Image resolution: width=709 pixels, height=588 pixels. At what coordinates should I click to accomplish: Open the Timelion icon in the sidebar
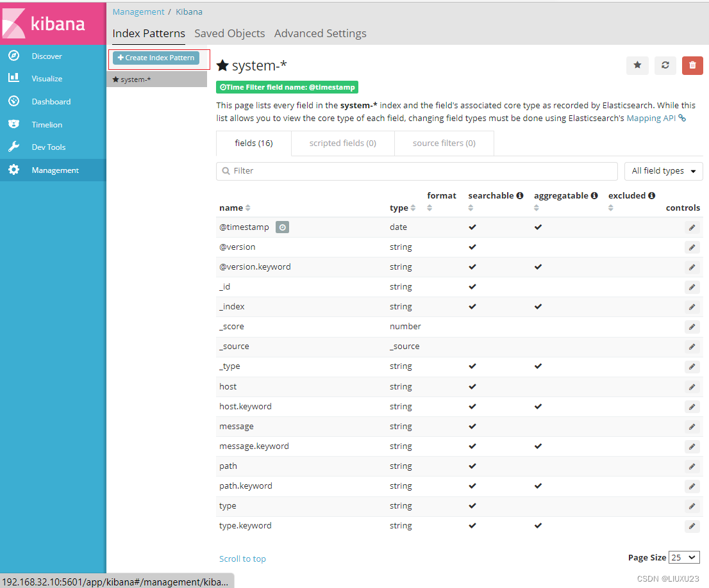pos(14,124)
